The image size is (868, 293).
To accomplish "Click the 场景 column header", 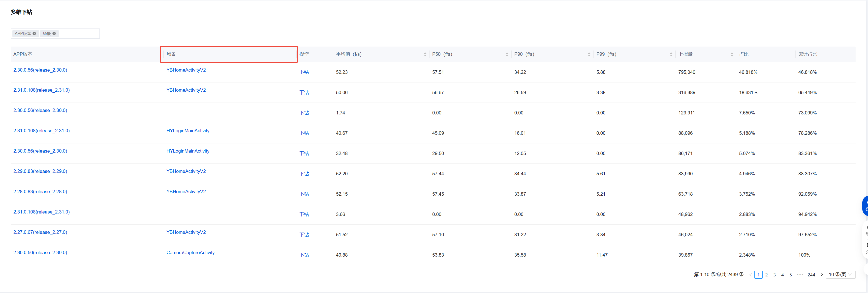I will click(171, 54).
